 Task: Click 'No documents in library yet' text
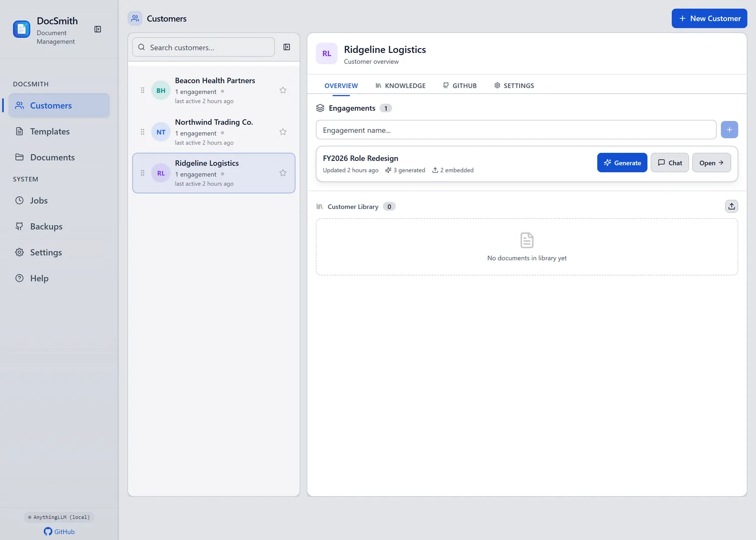[527, 258]
